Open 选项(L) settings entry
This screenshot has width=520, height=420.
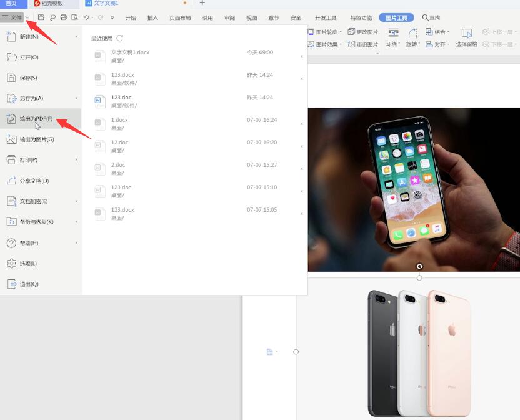point(41,263)
